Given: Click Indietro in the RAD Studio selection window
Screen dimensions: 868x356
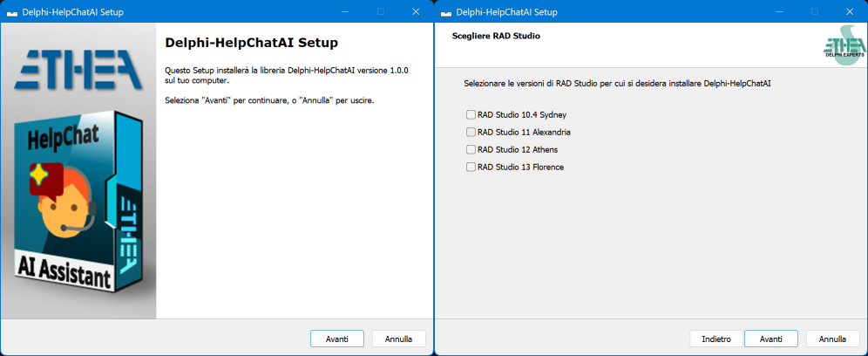Looking at the screenshot, I should point(716,339).
